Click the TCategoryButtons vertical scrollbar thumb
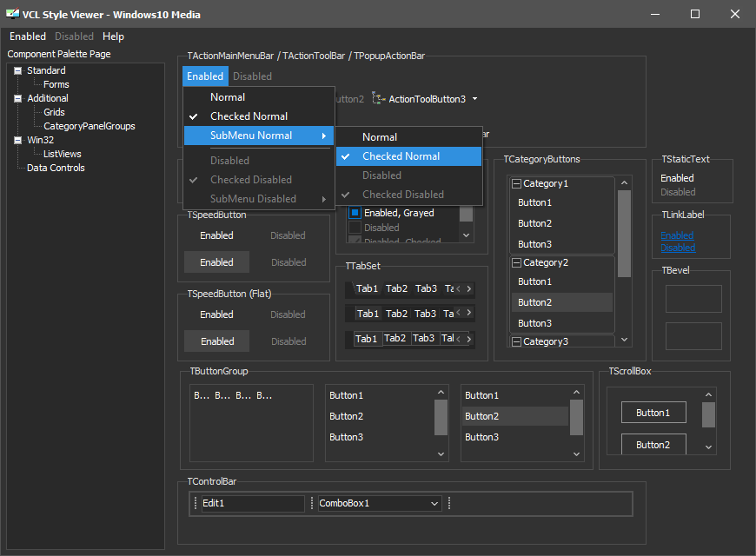The image size is (756, 556). [x=625, y=234]
